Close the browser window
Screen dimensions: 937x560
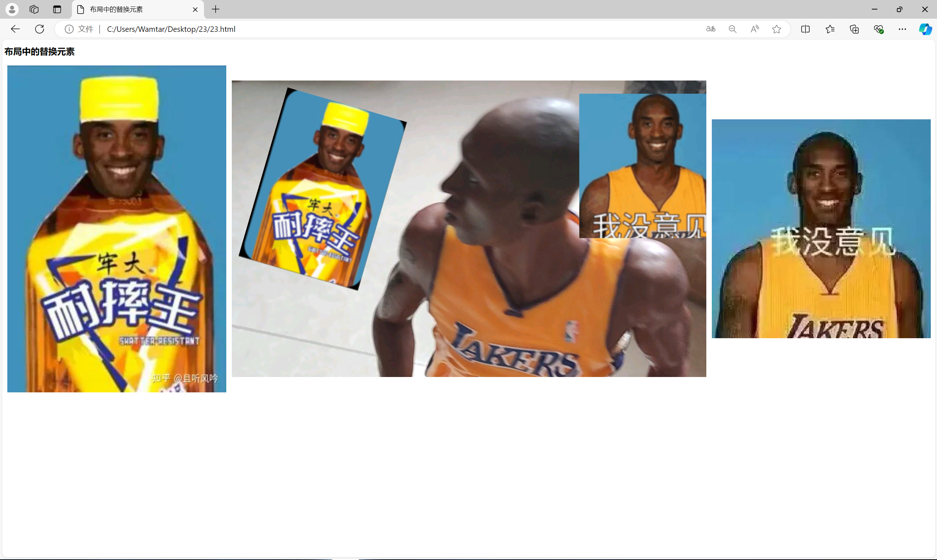[925, 10]
